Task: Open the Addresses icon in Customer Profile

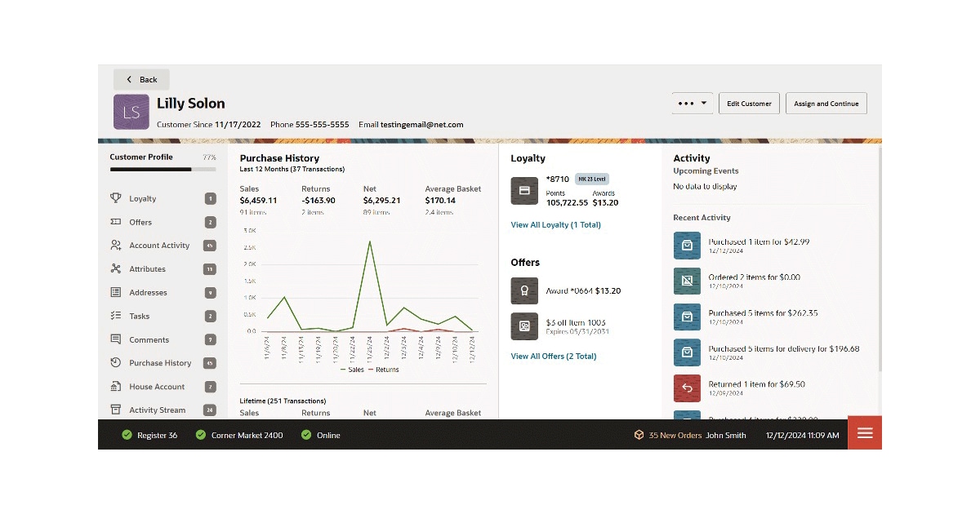Action: [118, 292]
